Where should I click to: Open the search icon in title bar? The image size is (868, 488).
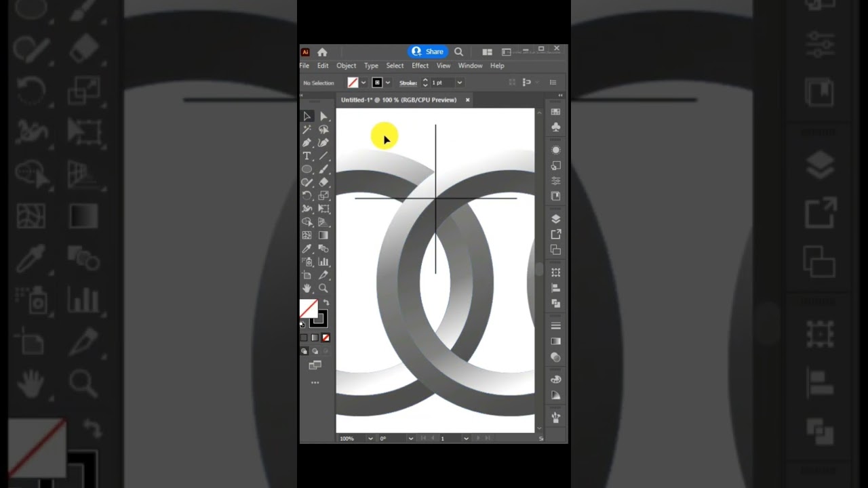tap(458, 52)
